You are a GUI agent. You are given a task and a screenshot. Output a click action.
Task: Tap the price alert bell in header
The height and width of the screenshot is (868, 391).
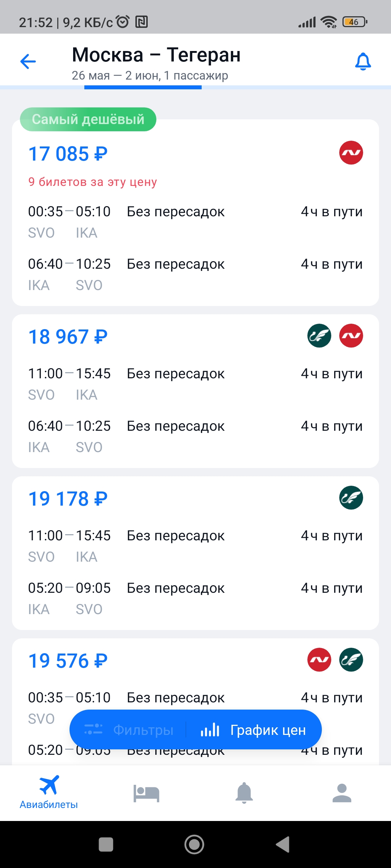coord(363,61)
